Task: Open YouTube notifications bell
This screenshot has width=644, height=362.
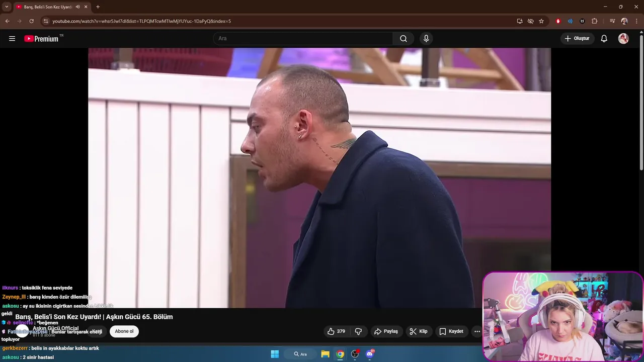Action: tap(604, 39)
